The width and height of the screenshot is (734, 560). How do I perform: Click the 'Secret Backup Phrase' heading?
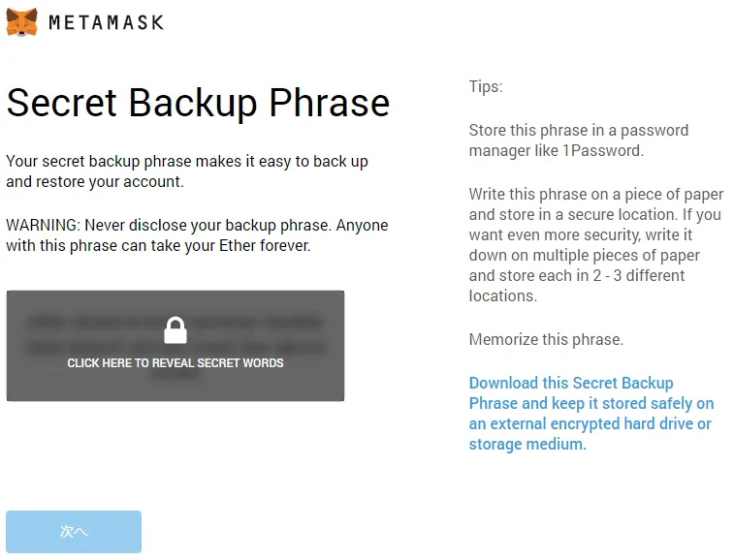point(198,103)
